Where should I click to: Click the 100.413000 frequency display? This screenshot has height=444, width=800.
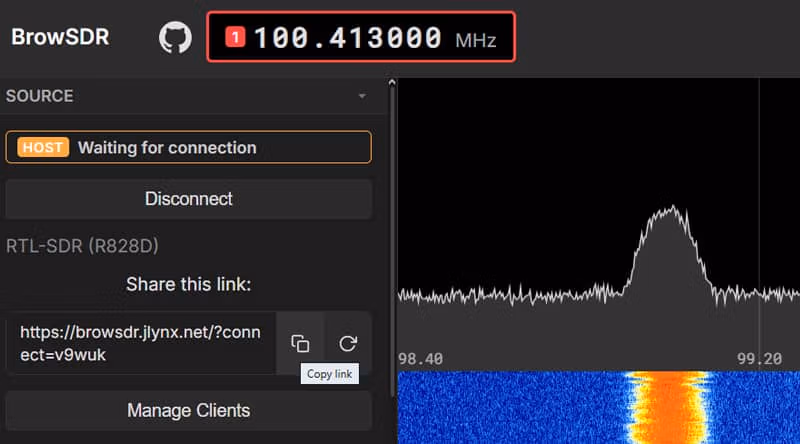[348, 37]
